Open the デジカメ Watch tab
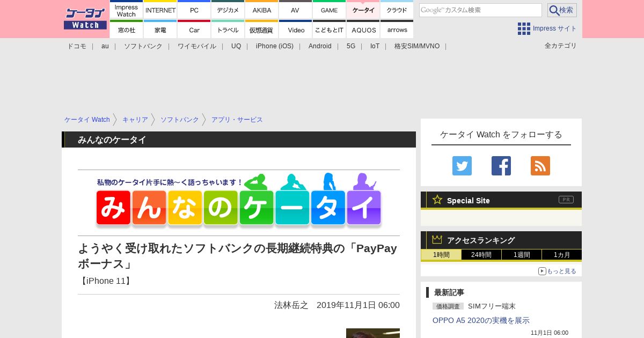Screen dimensions: 644x338 point(228,10)
